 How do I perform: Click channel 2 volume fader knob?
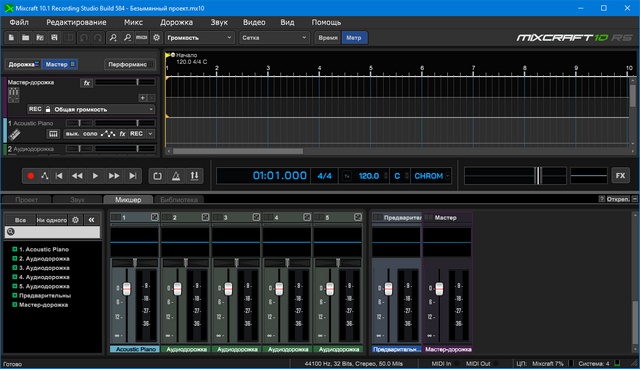(x=178, y=289)
